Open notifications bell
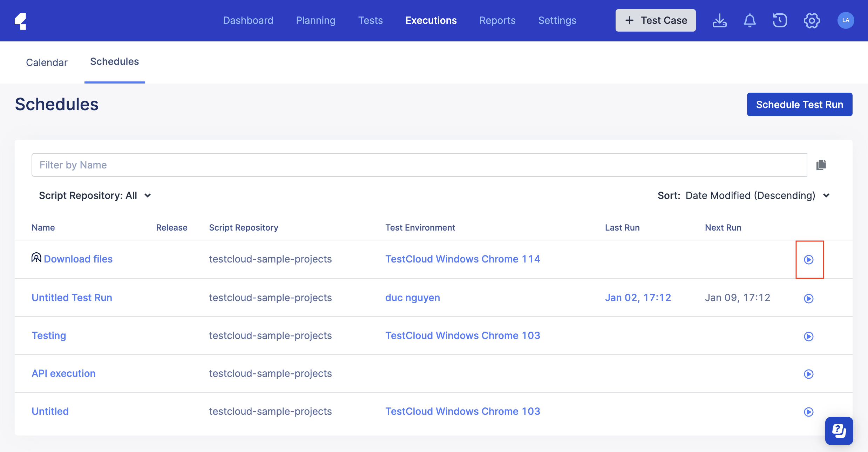Viewport: 868px width, 452px height. point(750,20)
